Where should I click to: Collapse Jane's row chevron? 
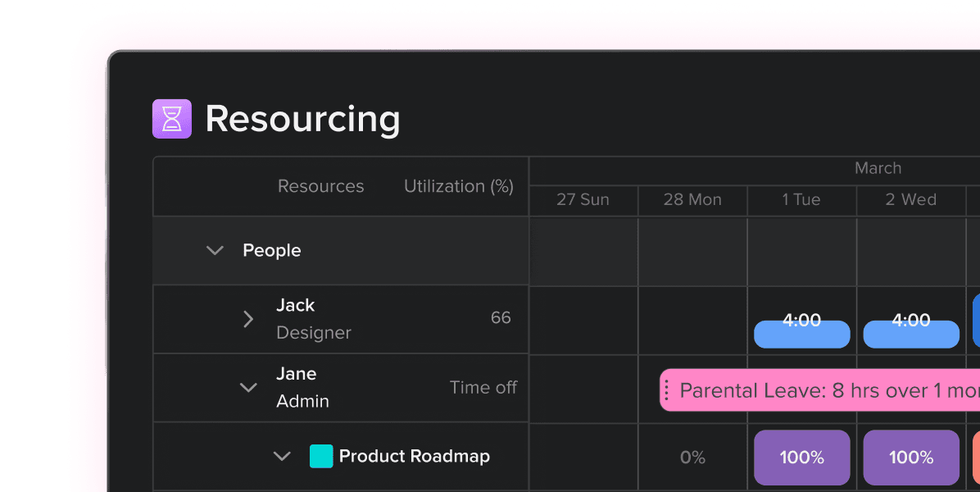point(248,387)
